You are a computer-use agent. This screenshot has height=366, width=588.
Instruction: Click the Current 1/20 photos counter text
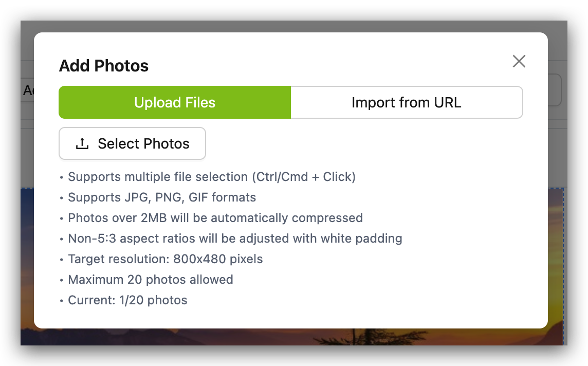coord(127,300)
